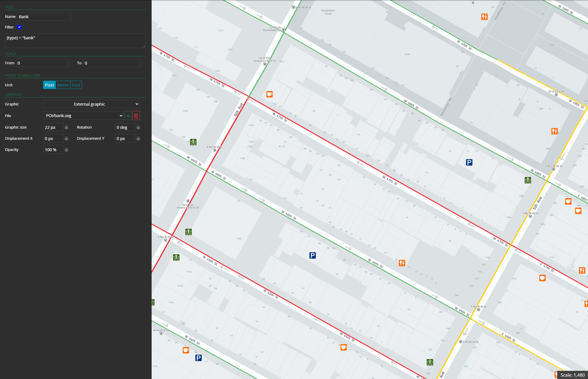Click the filter expression text area
The image size is (588, 379).
tap(75, 41)
